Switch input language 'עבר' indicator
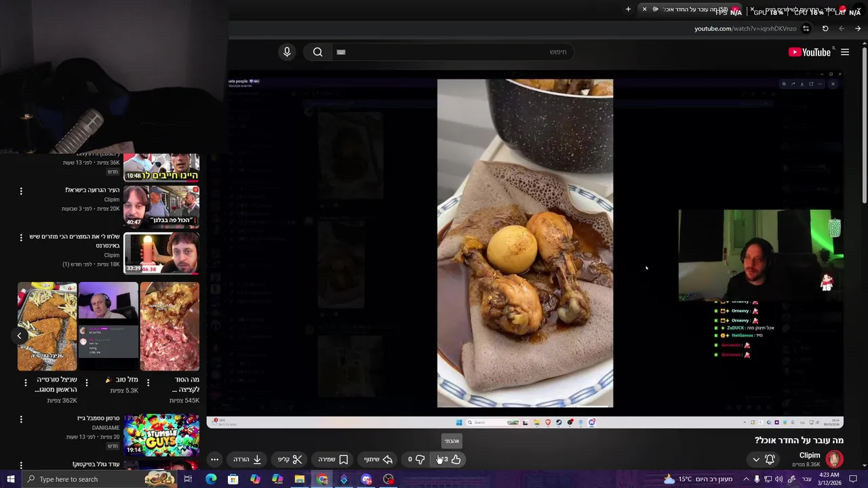Image resolution: width=868 pixels, height=488 pixels. [806, 479]
